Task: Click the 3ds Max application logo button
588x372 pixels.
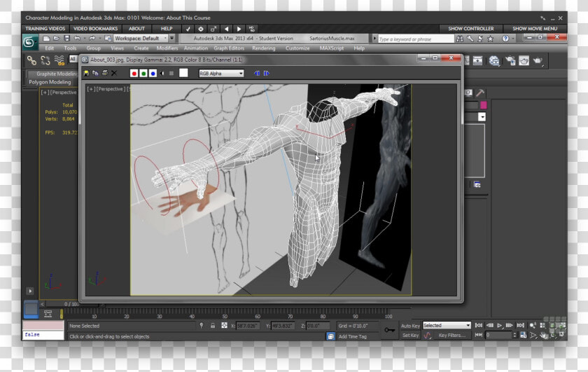Action: [29, 41]
